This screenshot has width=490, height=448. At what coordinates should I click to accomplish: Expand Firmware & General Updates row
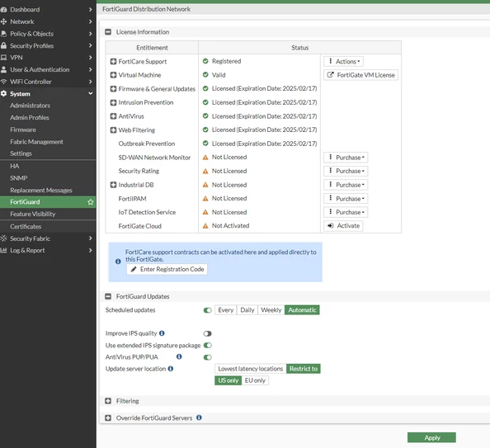point(114,89)
